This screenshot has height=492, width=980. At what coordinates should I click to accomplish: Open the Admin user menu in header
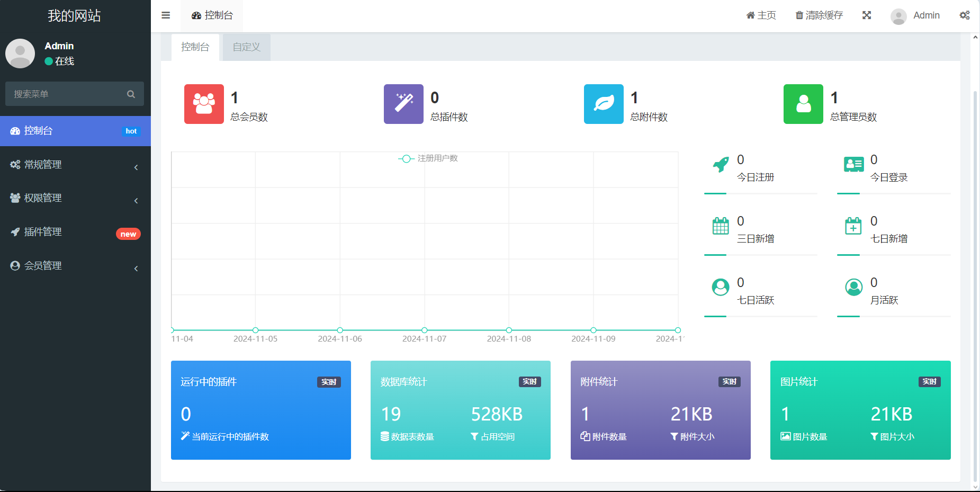pos(915,15)
